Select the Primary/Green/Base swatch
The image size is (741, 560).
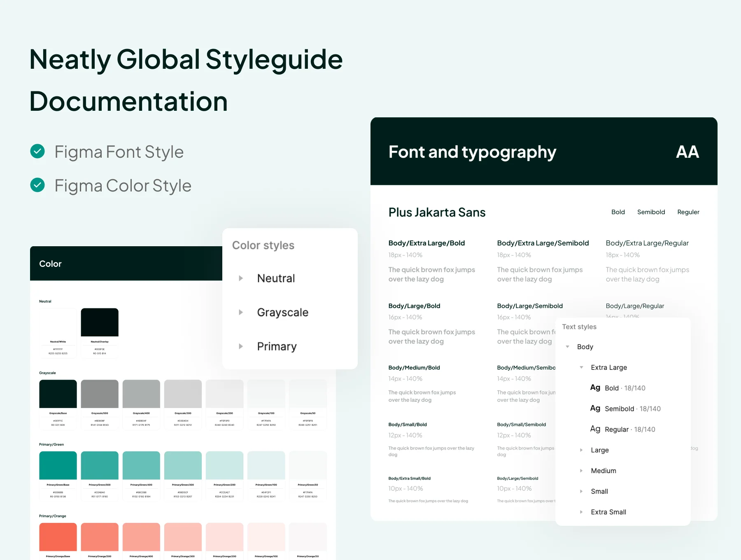(58, 465)
